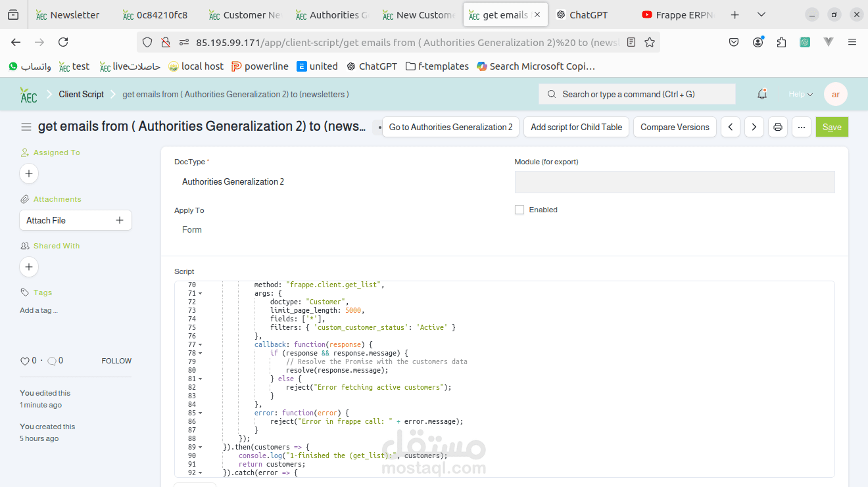Open Firefox account icon

coord(758,42)
